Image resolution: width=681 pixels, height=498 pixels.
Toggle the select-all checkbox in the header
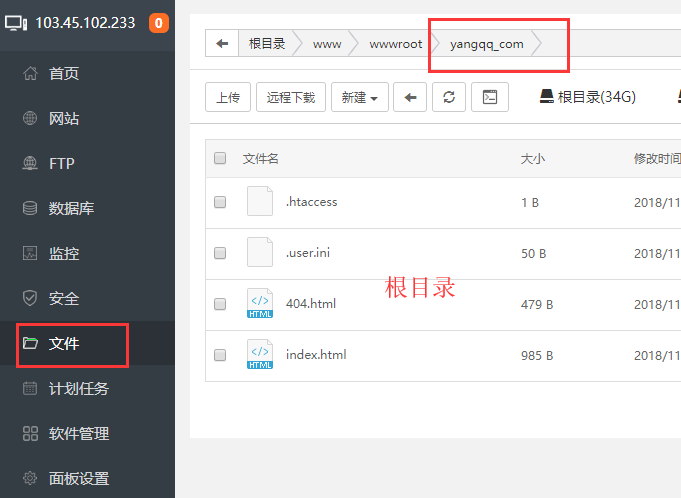click(220, 158)
